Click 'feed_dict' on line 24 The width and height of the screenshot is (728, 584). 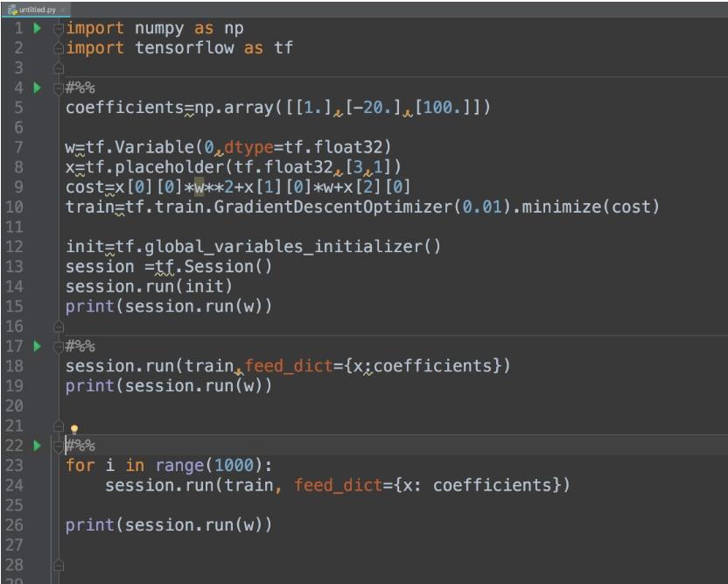point(338,486)
